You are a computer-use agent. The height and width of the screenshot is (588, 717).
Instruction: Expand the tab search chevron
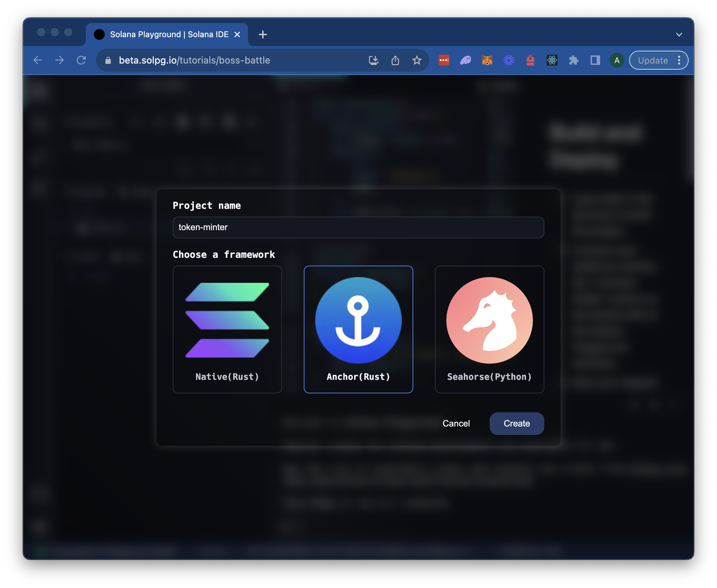pos(679,34)
